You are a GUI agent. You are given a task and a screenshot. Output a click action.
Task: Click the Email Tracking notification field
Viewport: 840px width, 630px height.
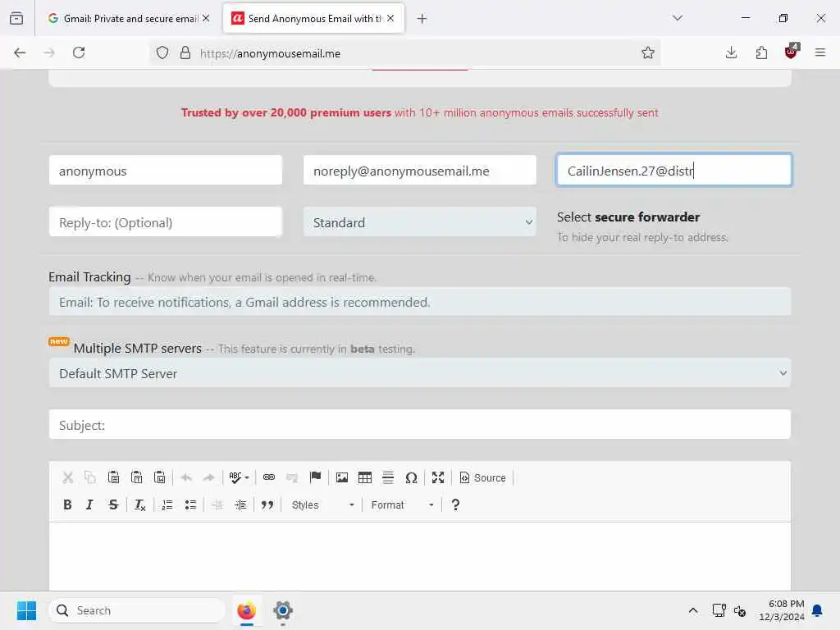click(419, 302)
